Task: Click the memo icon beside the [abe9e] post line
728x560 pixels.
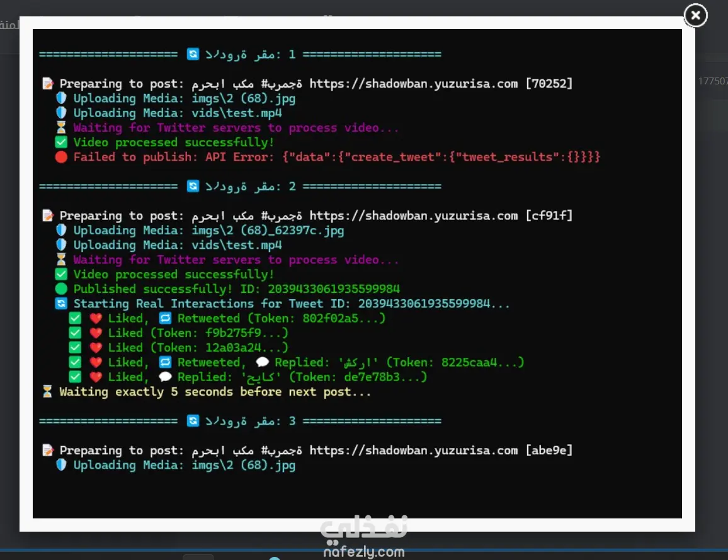Action: point(47,450)
